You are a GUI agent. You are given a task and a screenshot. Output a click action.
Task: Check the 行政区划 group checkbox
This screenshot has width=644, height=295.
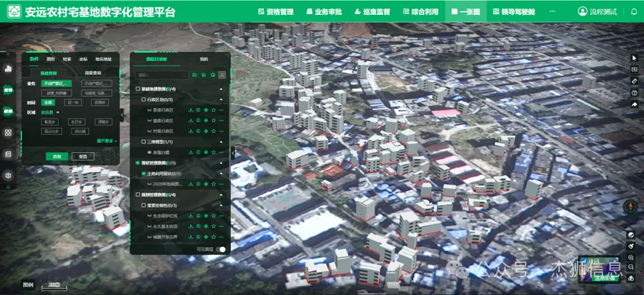tap(143, 99)
